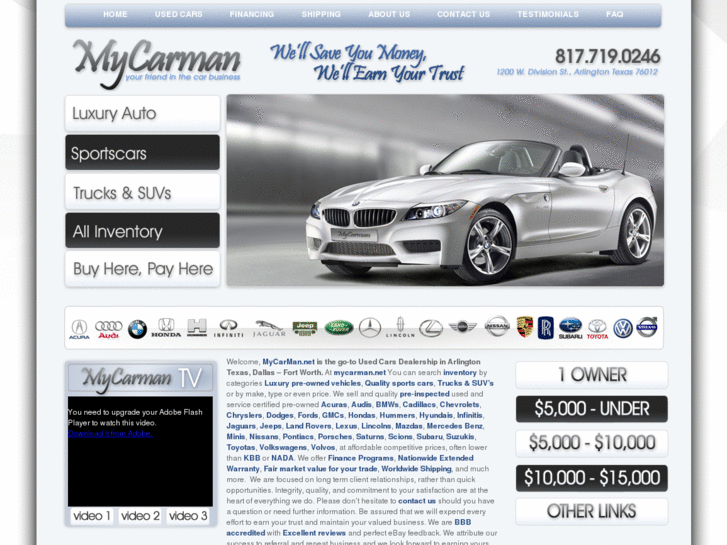Select the Luxury Auto category button

142,114
